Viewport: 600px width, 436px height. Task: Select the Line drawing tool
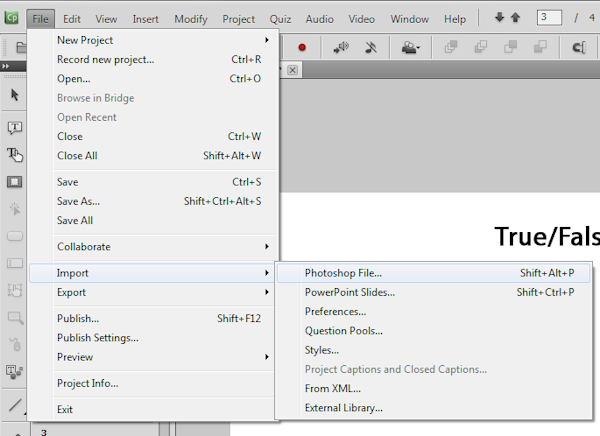point(15,405)
